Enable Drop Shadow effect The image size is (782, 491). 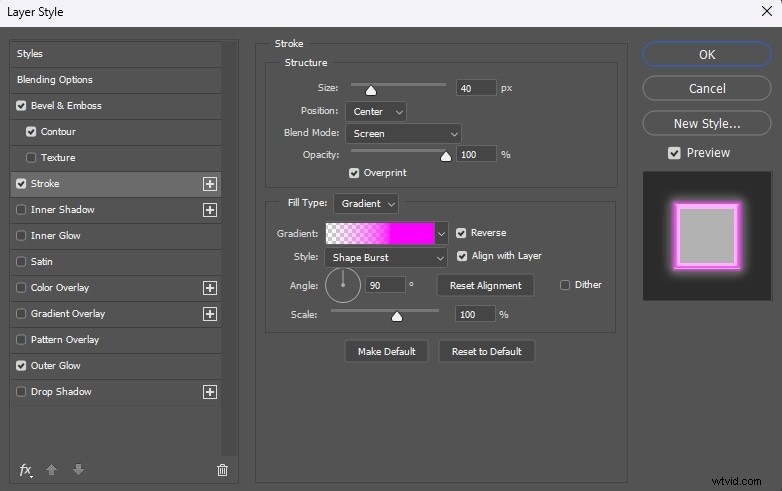21,391
